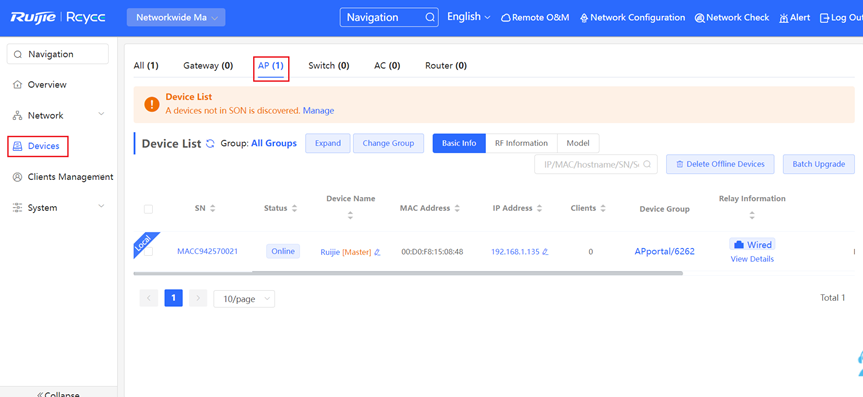Click the System settings icon

pyautogui.click(x=17, y=208)
